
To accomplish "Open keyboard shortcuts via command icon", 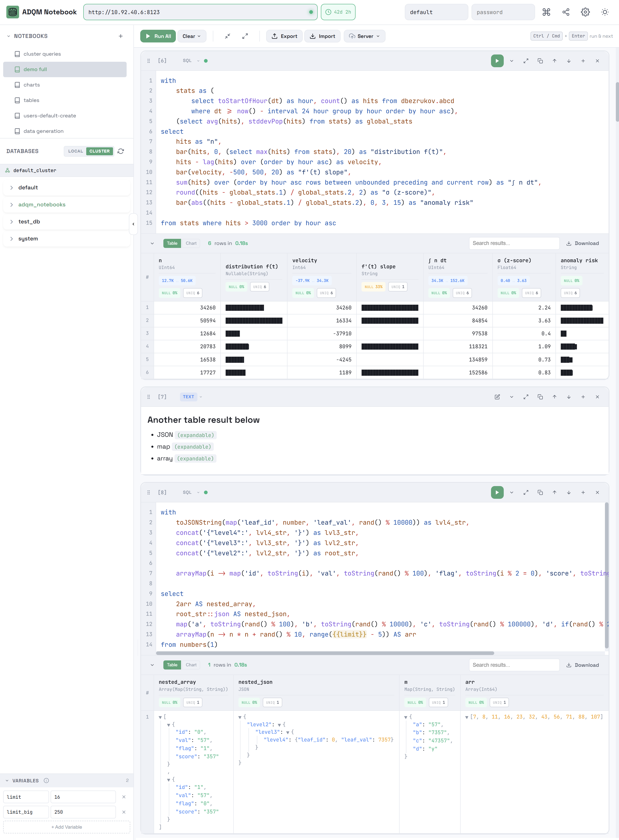I will 546,12.
